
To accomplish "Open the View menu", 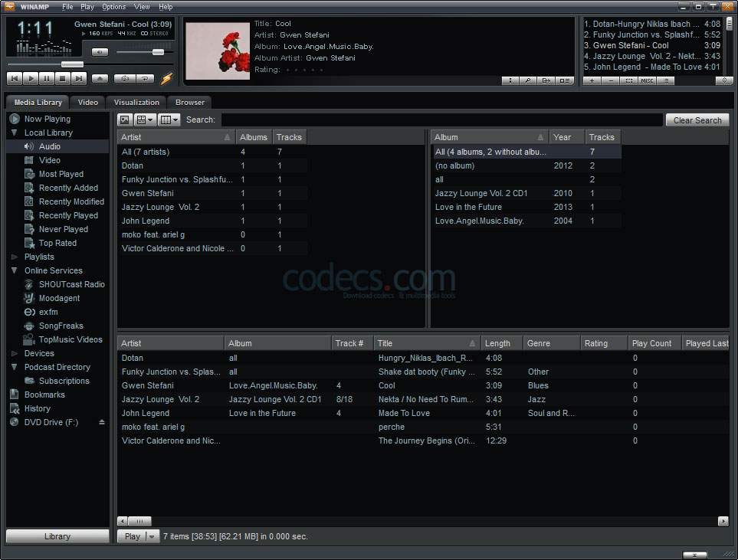I will point(142,7).
